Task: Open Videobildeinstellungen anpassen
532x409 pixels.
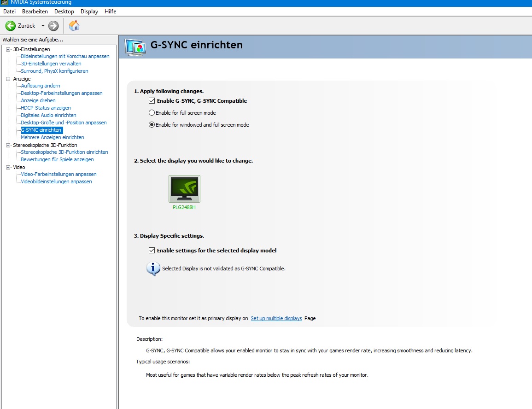Action: [x=56, y=182]
